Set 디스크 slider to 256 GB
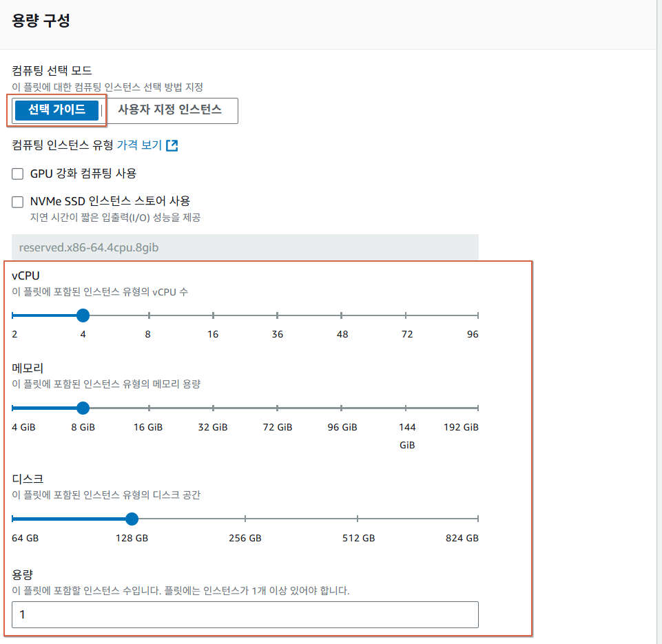The width and height of the screenshot is (662, 644). click(x=245, y=519)
